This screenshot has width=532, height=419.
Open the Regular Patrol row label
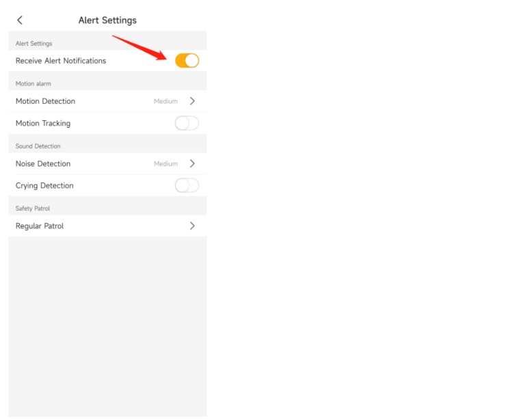(40, 226)
